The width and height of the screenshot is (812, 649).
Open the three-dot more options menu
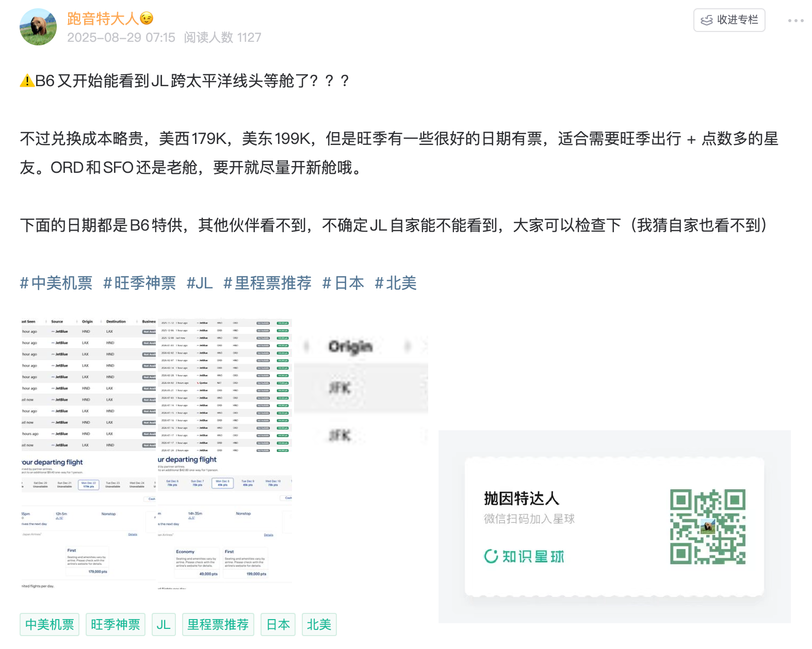[795, 21]
